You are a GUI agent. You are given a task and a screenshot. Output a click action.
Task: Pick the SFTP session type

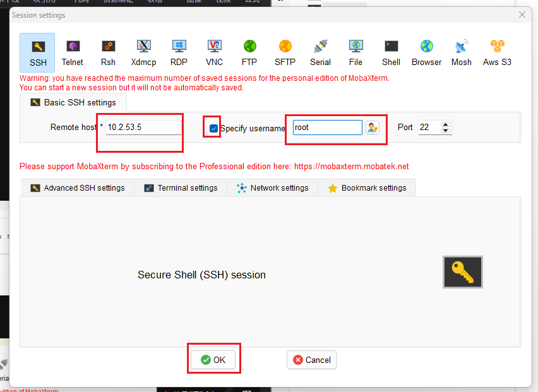pyautogui.click(x=285, y=53)
